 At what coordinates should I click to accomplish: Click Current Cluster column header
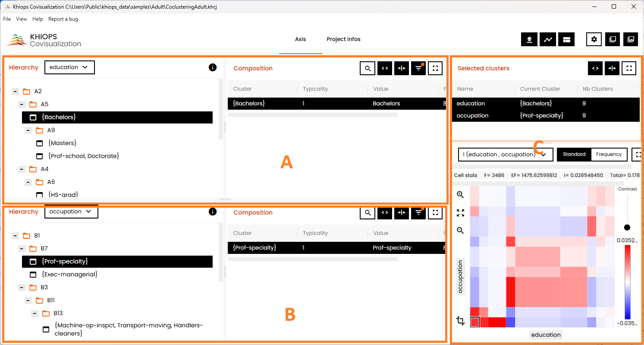[x=540, y=89]
